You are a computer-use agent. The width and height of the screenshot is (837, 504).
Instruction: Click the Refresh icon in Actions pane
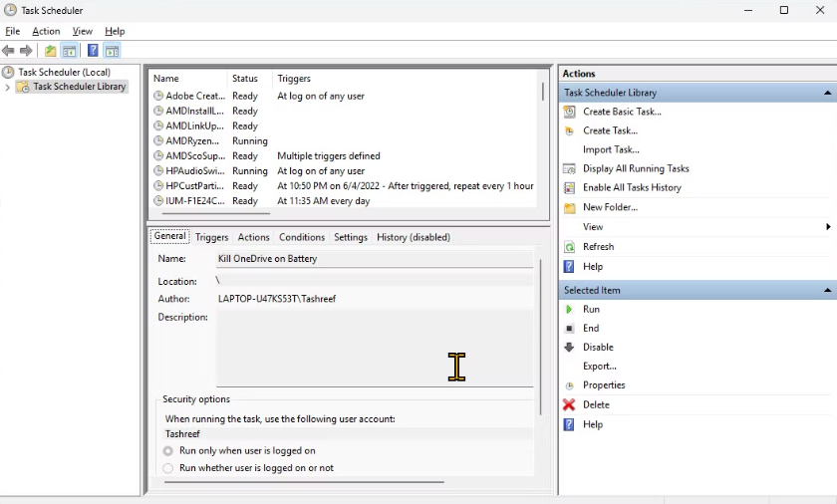(x=569, y=247)
